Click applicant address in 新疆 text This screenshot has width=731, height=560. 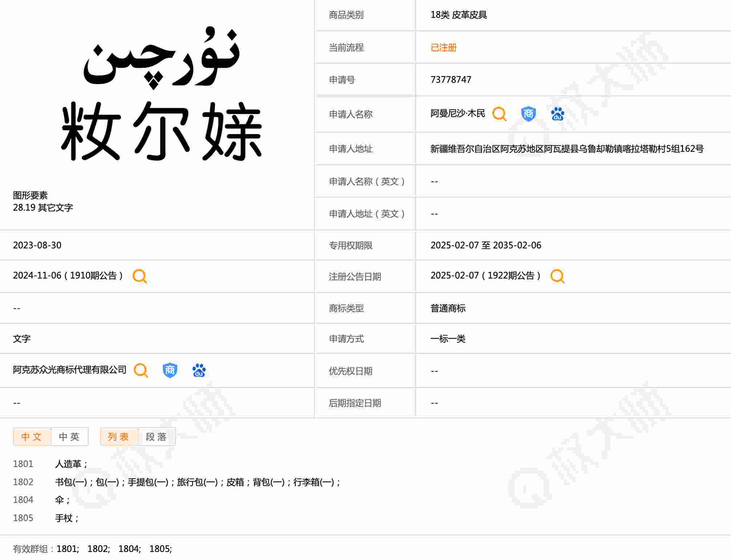(x=566, y=149)
